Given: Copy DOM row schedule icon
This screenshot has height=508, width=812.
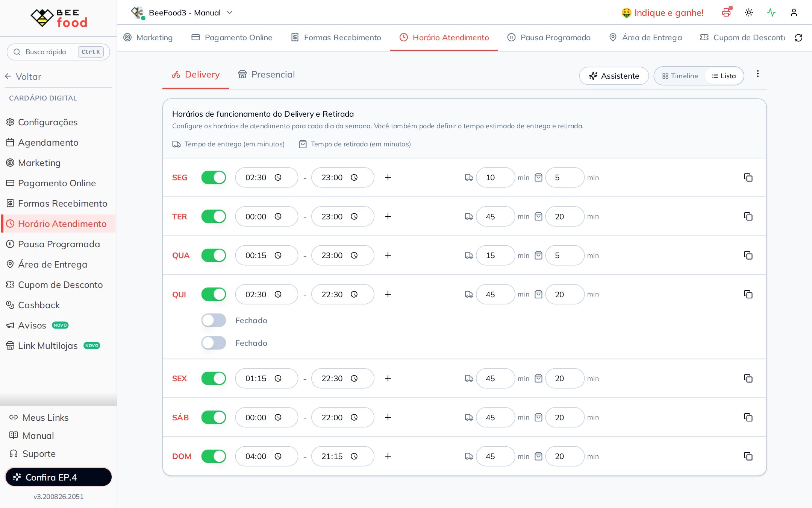Looking at the screenshot, I should click(x=748, y=456).
